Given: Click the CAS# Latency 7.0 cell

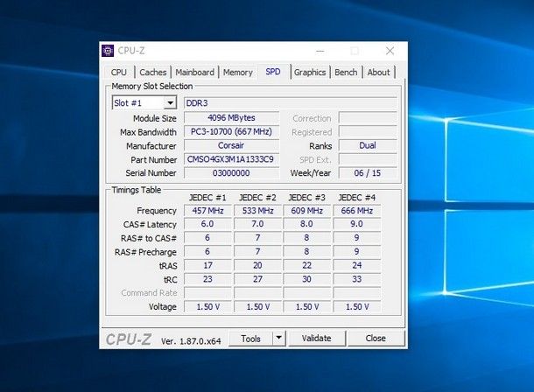Looking at the screenshot, I should point(257,224).
